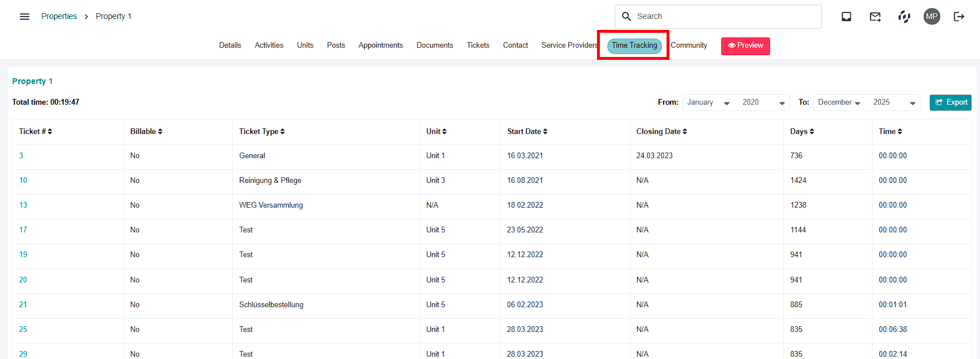The image size is (980, 359).
Task: Sort by Time column arrows
Action: 900,132
